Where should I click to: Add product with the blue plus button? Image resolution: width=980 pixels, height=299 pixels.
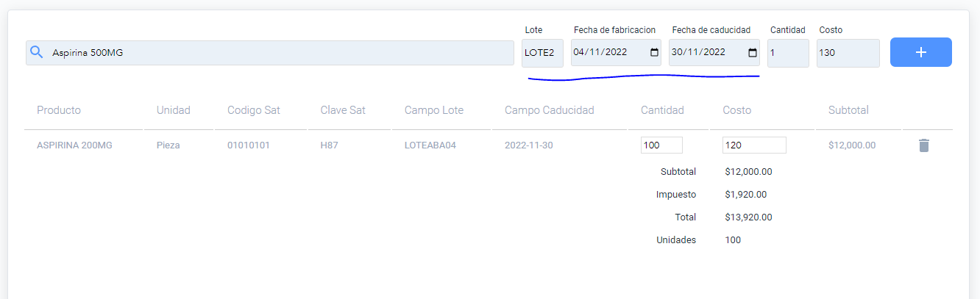[x=920, y=52]
